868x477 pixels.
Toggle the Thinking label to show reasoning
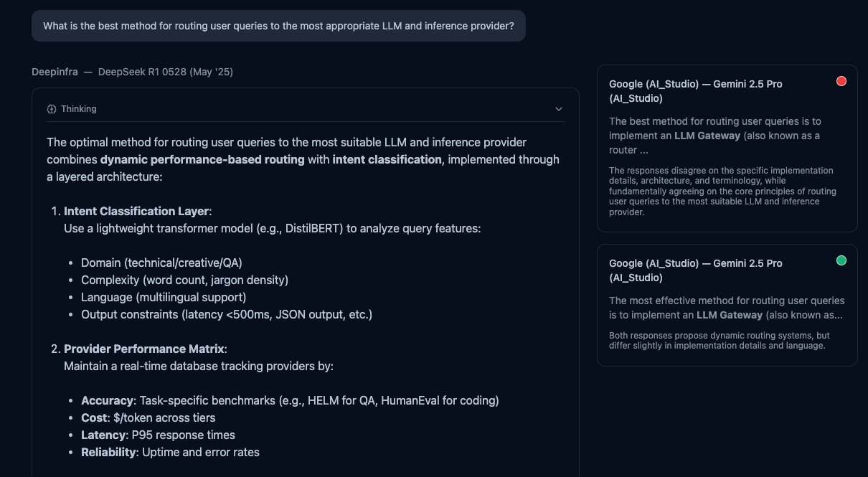(78, 109)
